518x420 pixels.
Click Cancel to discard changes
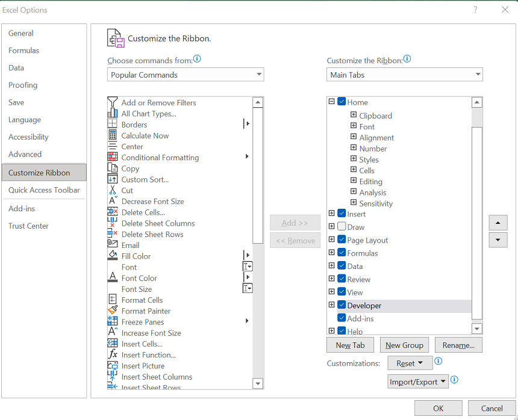[491, 409]
